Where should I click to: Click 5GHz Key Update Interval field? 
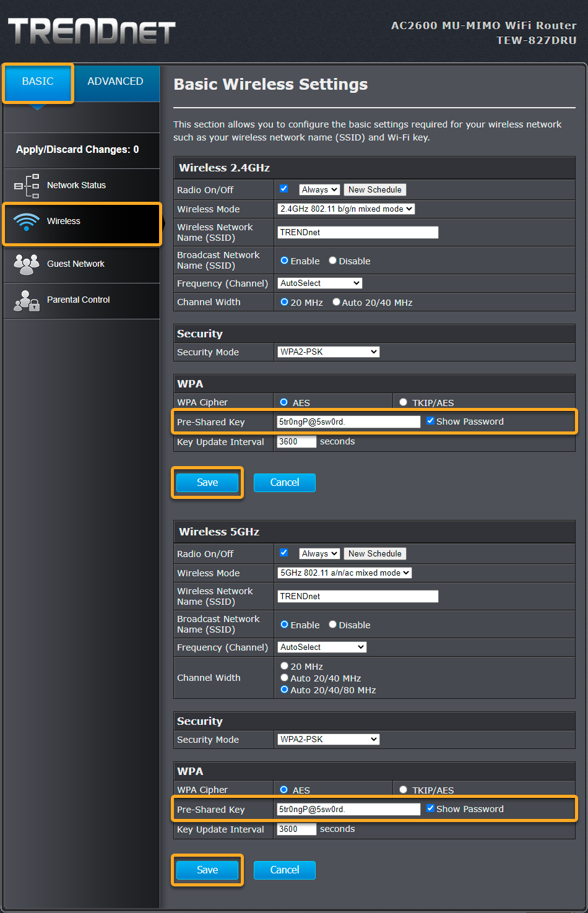[296, 829]
